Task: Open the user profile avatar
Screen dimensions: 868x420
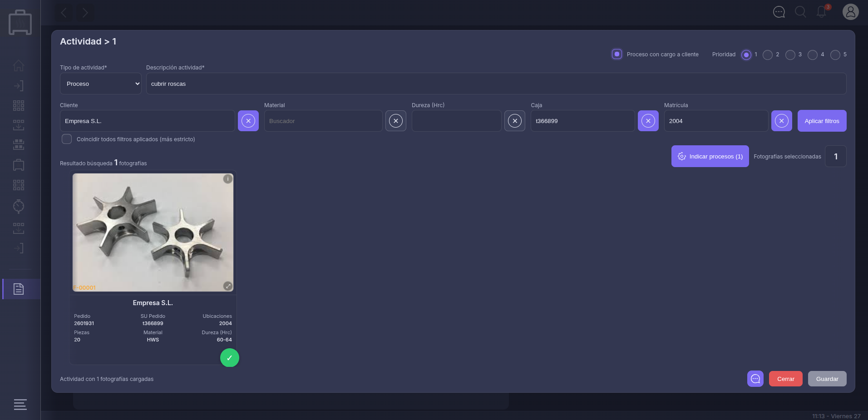Action: [x=850, y=12]
